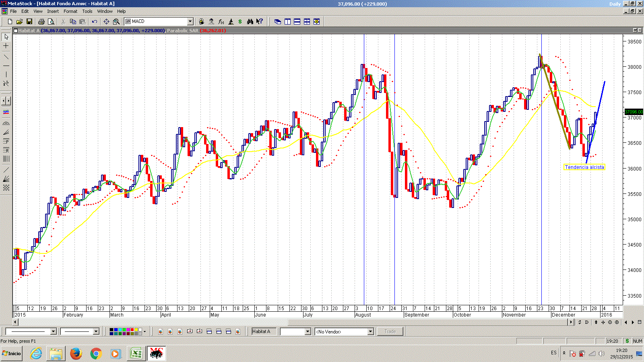Click the volume speaker tray icon
The width and height of the screenshot is (644, 362).
[x=601, y=354]
